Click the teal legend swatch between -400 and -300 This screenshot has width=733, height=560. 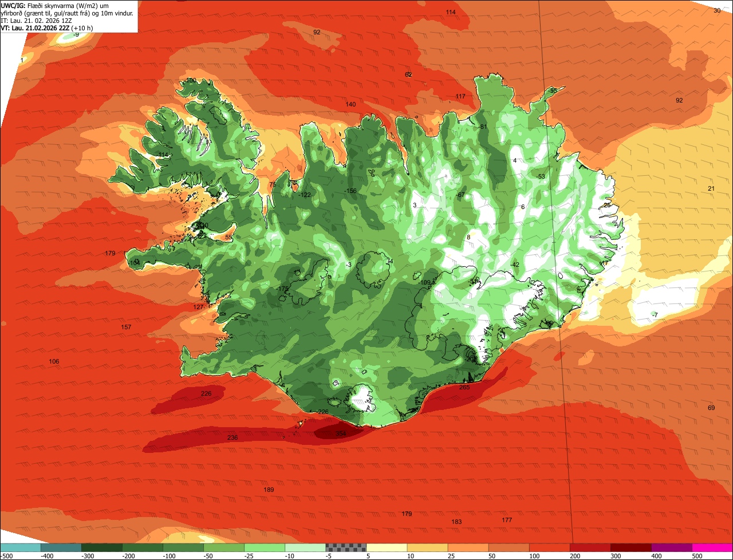[61, 547]
